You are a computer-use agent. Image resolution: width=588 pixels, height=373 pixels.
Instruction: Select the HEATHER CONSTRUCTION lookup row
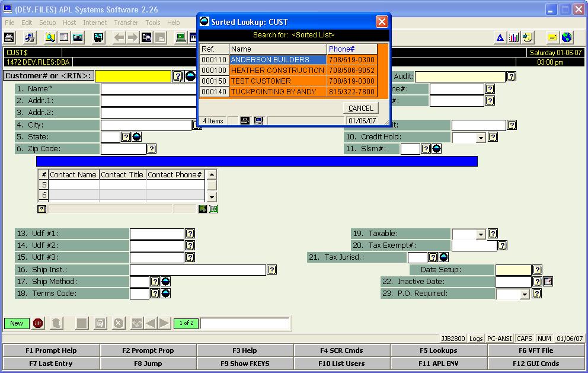point(289,70)
